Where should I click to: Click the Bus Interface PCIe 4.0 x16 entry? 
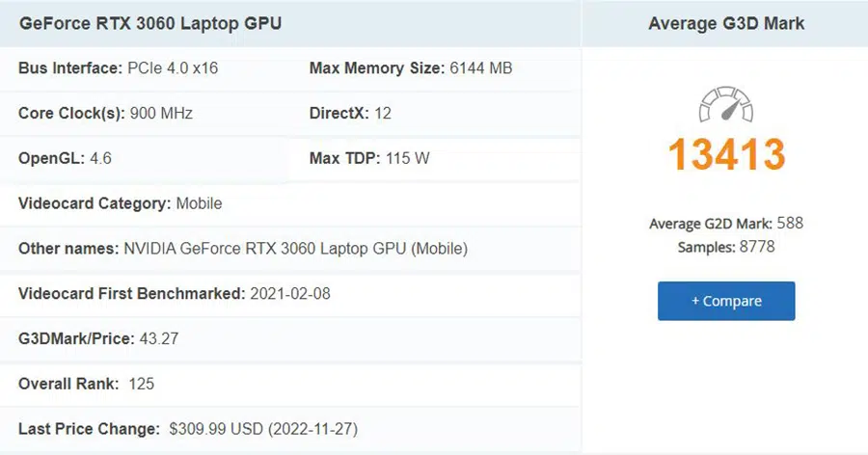coord(118,68)
